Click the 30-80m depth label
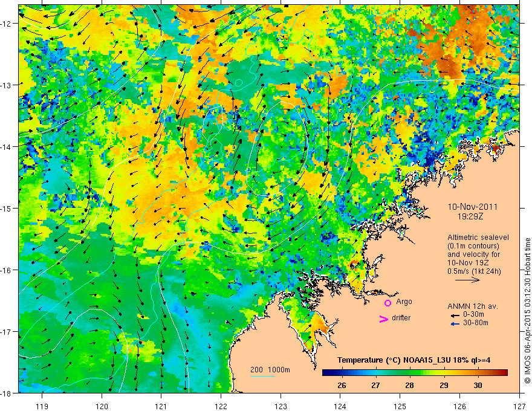 476,323
